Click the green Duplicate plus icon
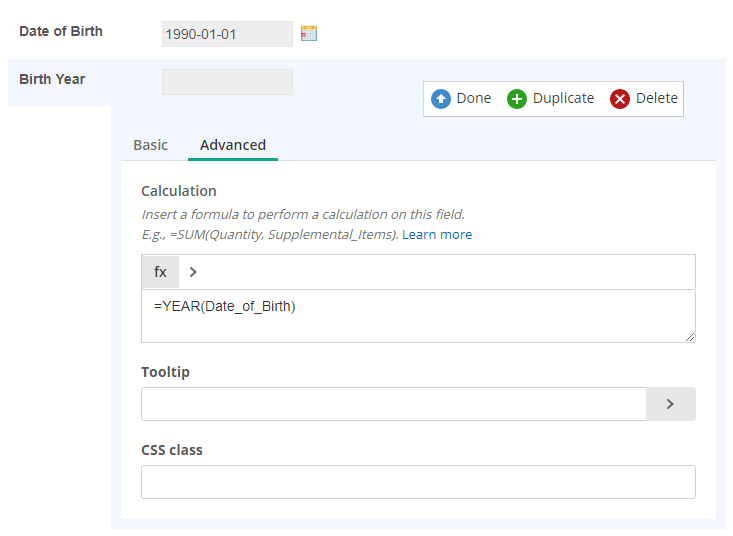 [x=517, y=99]
